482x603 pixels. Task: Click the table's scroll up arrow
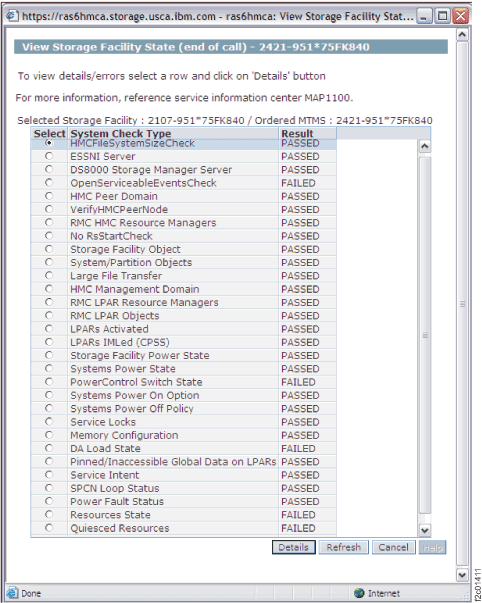[424, 146]
